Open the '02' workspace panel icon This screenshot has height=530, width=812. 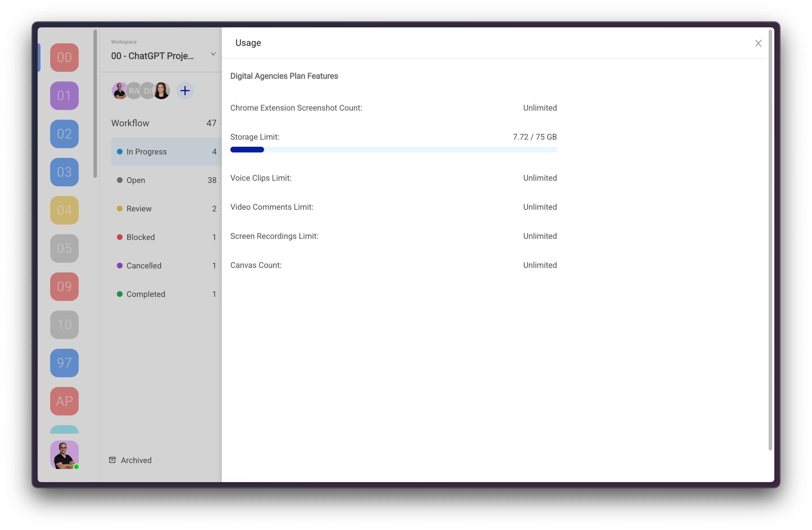[64, 132]
